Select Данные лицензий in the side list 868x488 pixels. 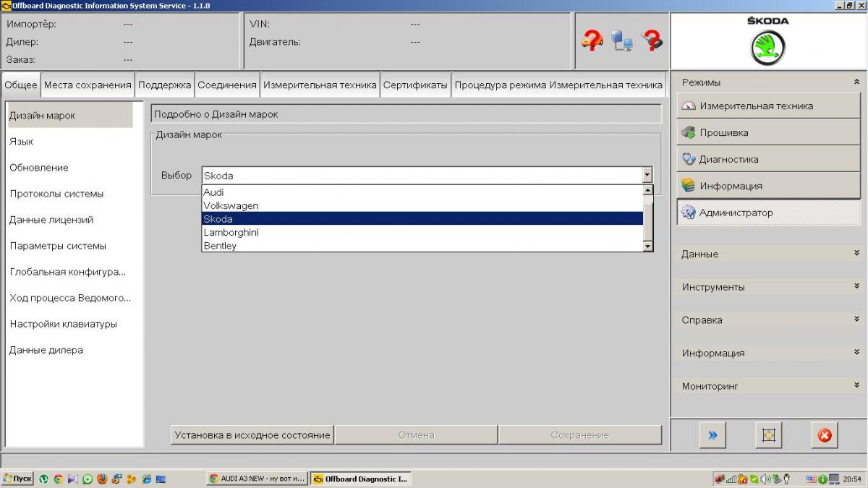click(x=69, y=220)
